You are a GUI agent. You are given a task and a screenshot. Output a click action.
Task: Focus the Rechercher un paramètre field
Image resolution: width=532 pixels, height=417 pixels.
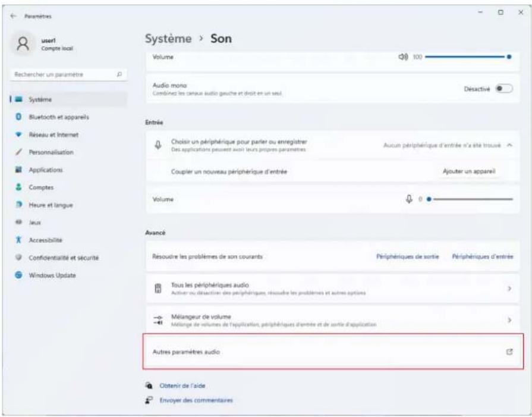tap(69, 74)
